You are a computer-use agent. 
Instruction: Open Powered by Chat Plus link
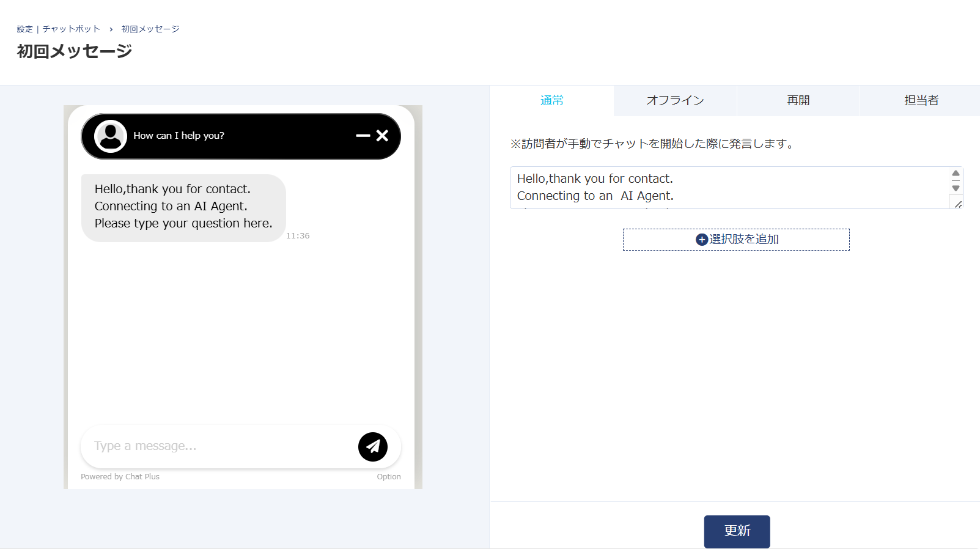click(120, 477)
